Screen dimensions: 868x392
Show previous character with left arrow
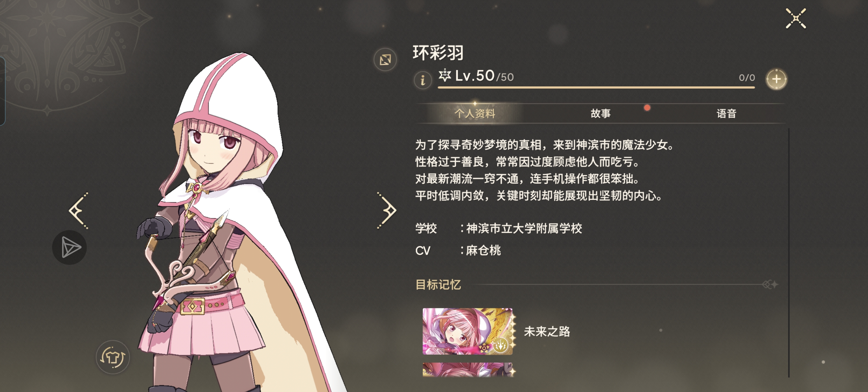78,211
